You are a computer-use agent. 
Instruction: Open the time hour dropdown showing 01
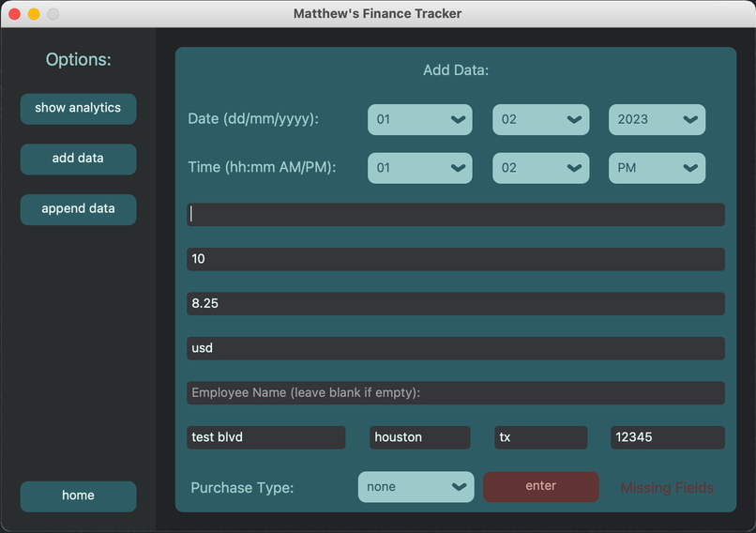tap(420, 168)
